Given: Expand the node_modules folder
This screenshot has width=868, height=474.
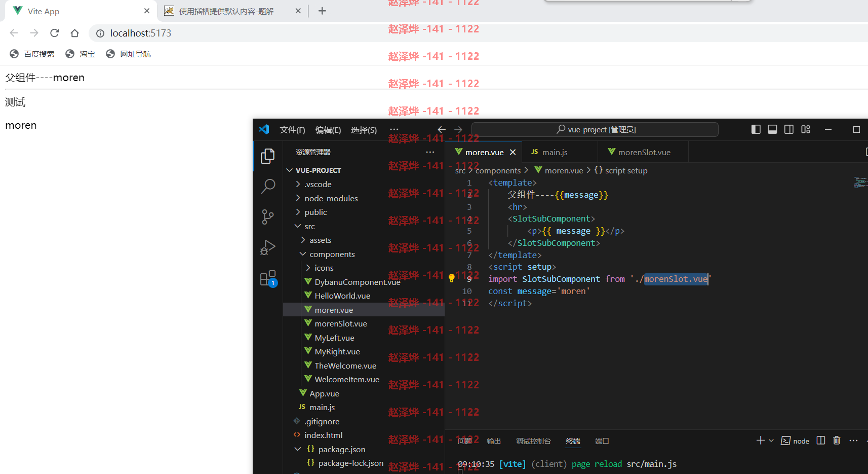Looking at the screenshot, I should coord(298,198).
